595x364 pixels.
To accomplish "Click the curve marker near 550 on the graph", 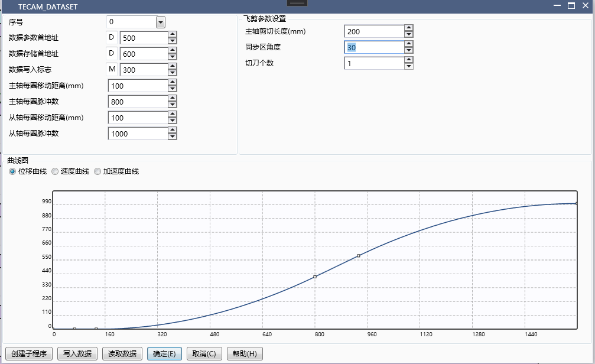I will [x=359, y=255].
